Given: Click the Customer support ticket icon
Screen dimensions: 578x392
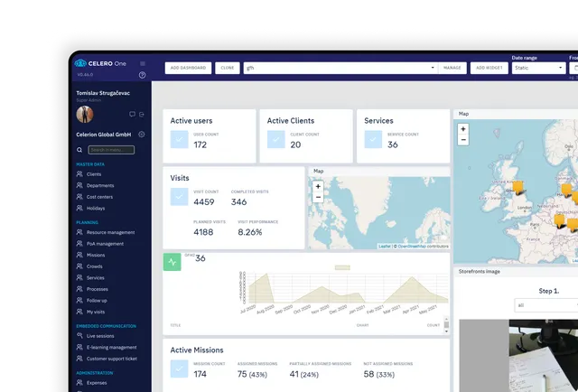Looking at the screenshot, I should [79, 359].
